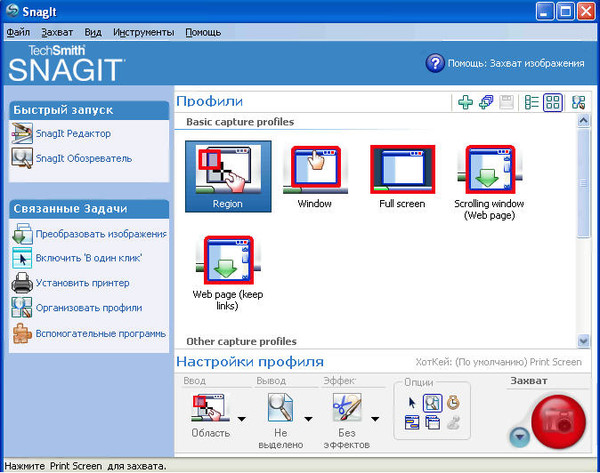Open SnagIt Обозреватель icon
600x473 pixels.
point(22,158)
